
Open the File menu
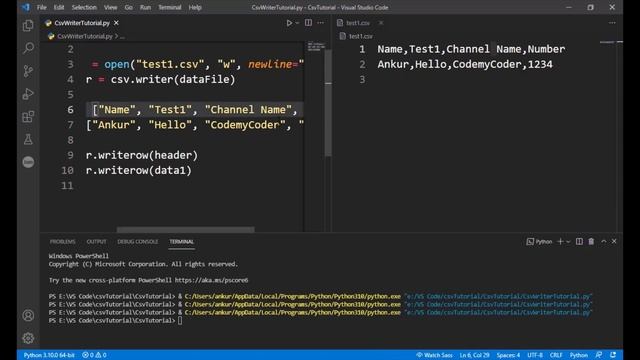tap(42, 7)
